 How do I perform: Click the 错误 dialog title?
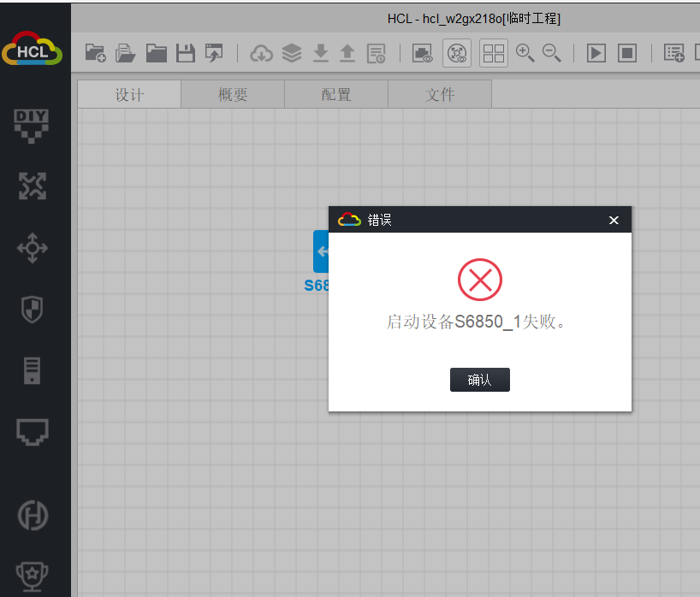point(379,220)
